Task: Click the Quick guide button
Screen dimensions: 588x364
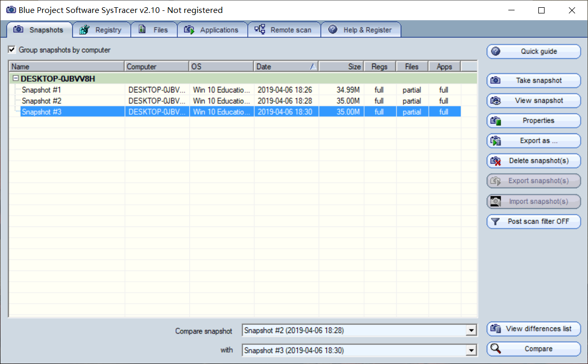Action: point(534,51)
